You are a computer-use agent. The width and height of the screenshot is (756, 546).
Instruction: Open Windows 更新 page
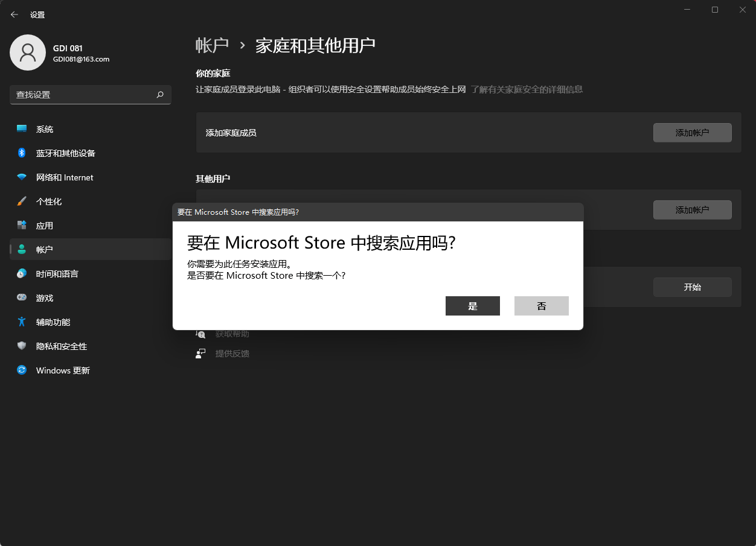[x=91, y=370]
